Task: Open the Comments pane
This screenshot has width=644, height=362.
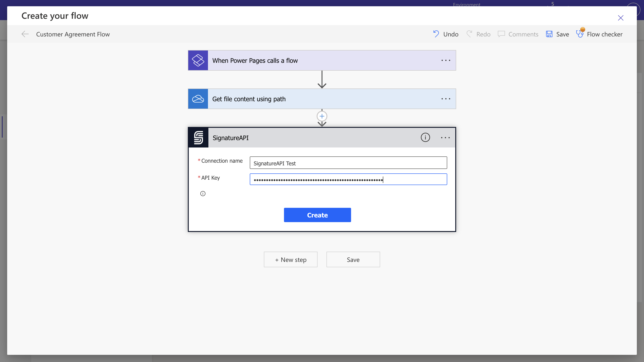Action: [x=518, y=34]
